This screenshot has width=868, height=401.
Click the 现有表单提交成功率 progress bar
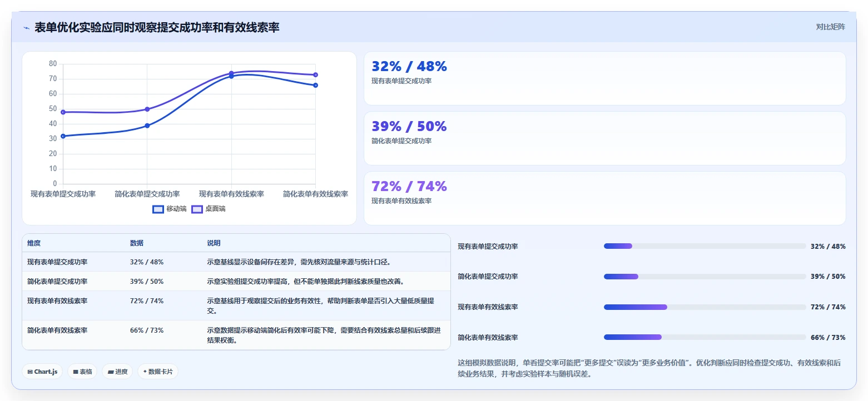[705, 246]
